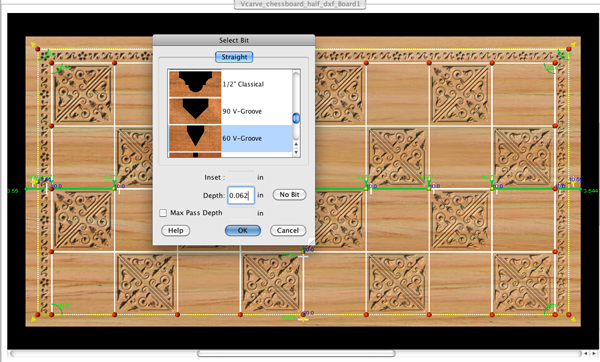This screenshot has height=362, width=600.
Task: Click the bit list scrollbar thumb
Action: pyautogui.click(x=296, y=118)
